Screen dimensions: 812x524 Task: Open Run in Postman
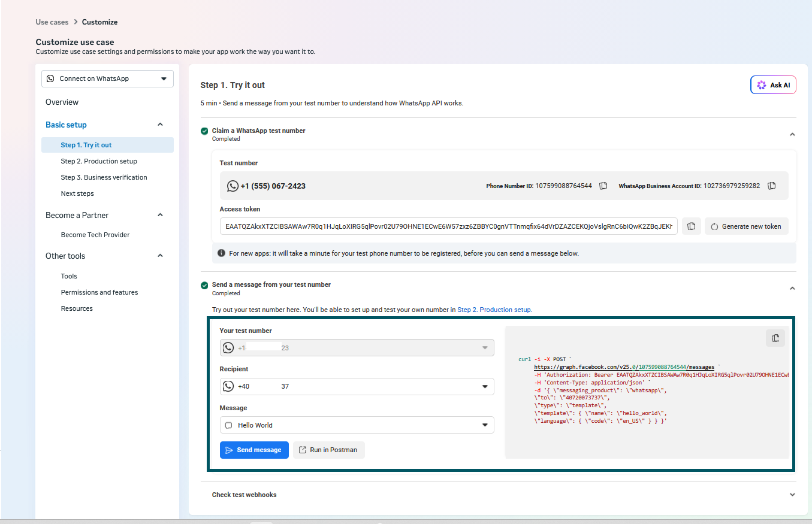[x=328, y=450]
